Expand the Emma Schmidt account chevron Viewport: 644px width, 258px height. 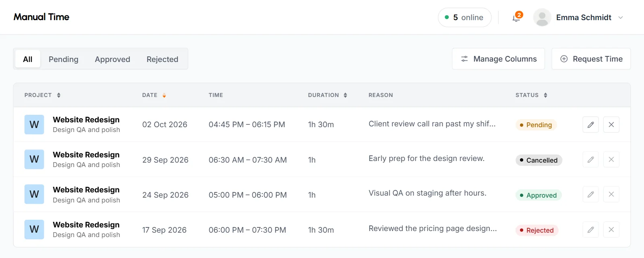pyautogui.click(x=621, y=18)
